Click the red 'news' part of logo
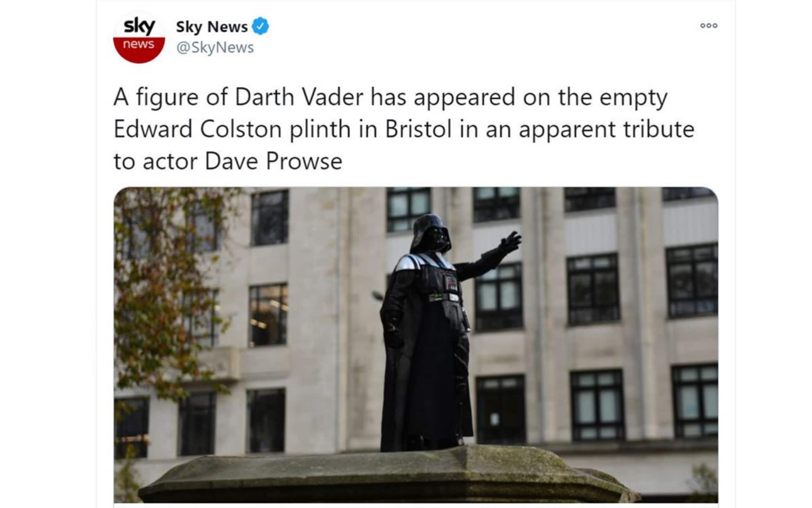Screen dimensions: 812x508 click(x=139, y=49)
